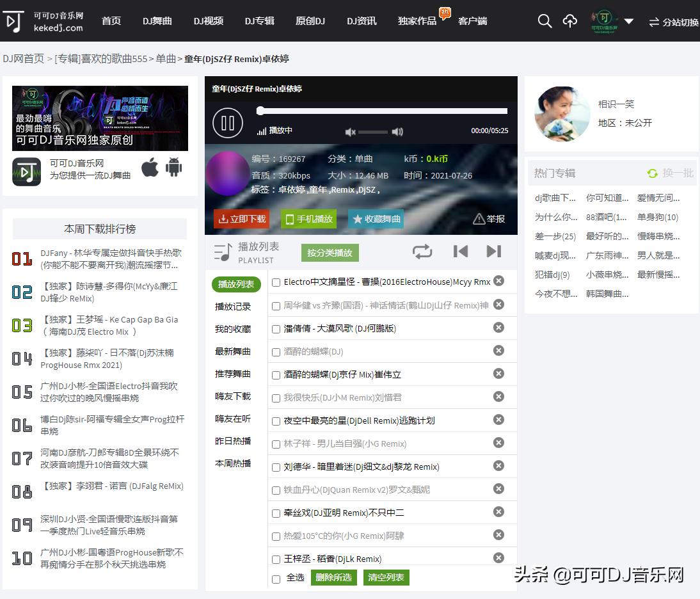The height and width of the screenshot is (599, 700).
Task: Check the 刘德华 - 暗里着迷 checkbox
Action: point(276,467)
